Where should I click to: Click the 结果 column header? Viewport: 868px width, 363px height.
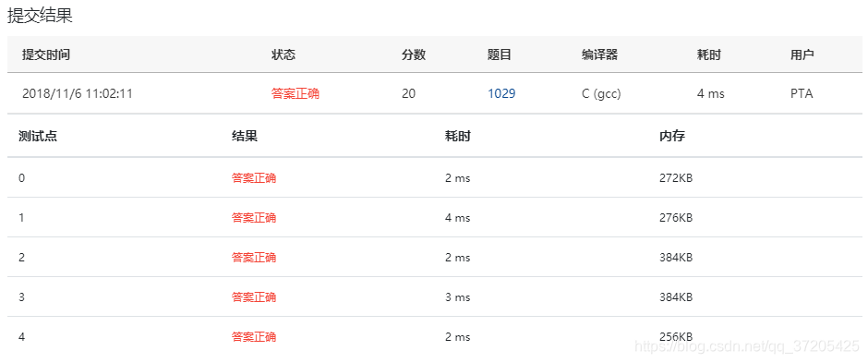(x=245, y=136)
